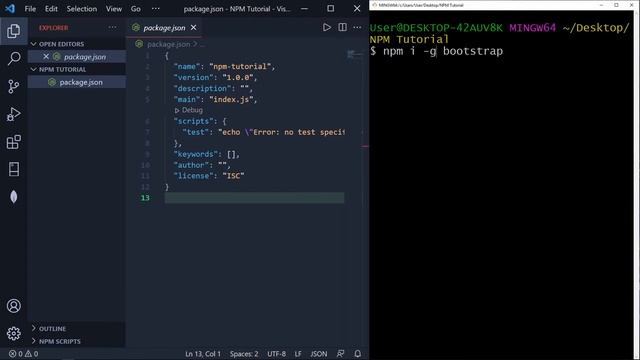Open the File menu

click(x=30, y=9)
